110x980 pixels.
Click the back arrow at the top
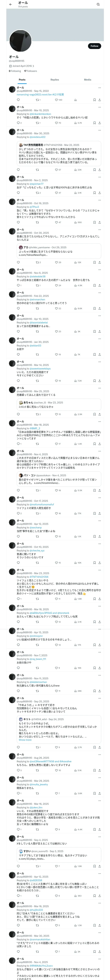pos(10,4)
